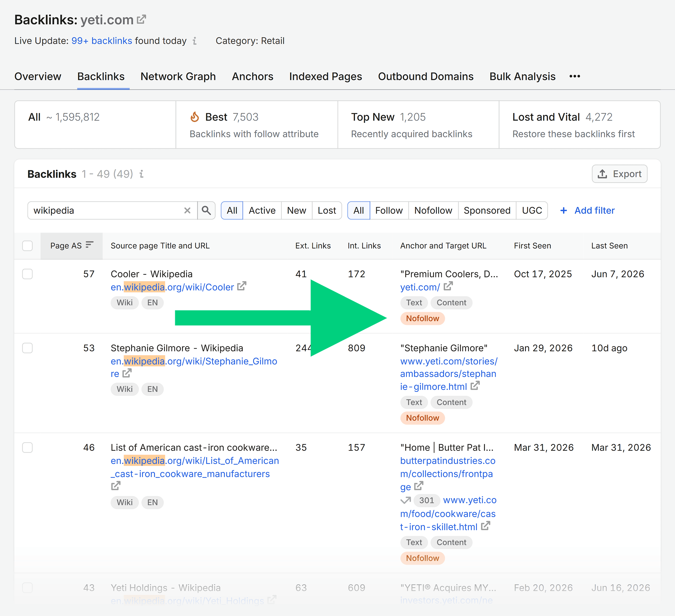
Task: Click the Best flame icon
Action: (194, 117)
